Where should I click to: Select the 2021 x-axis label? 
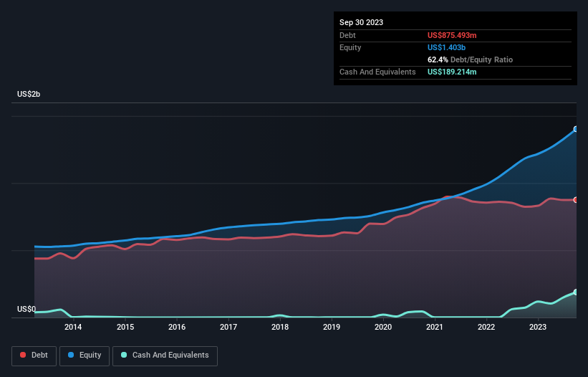[x=435, y=327]
